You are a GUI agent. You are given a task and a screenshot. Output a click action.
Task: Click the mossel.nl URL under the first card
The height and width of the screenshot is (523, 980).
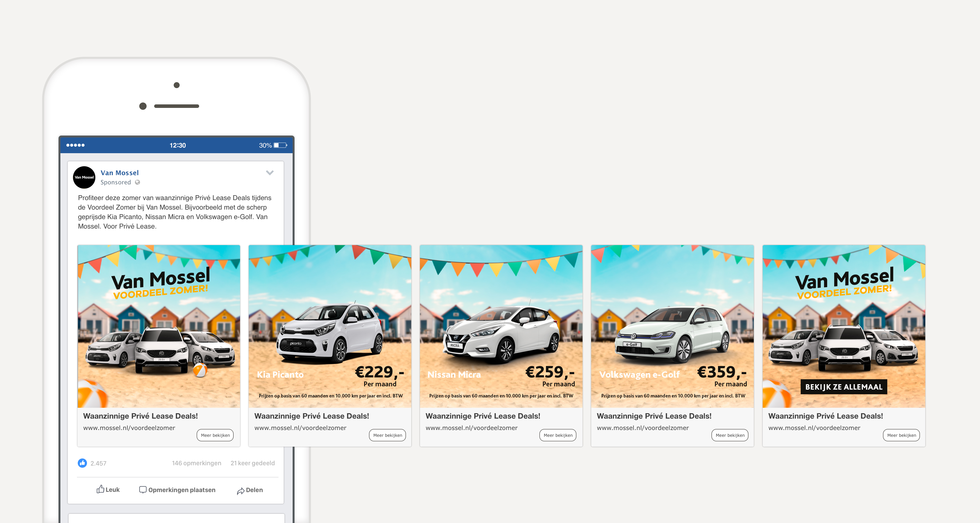coord(129,428)
